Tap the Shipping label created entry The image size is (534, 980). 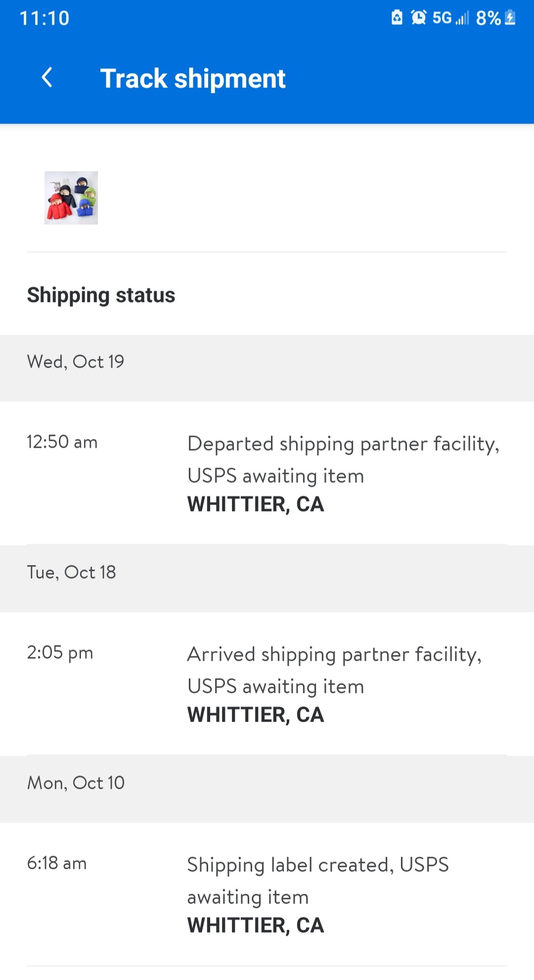point(317,881)
